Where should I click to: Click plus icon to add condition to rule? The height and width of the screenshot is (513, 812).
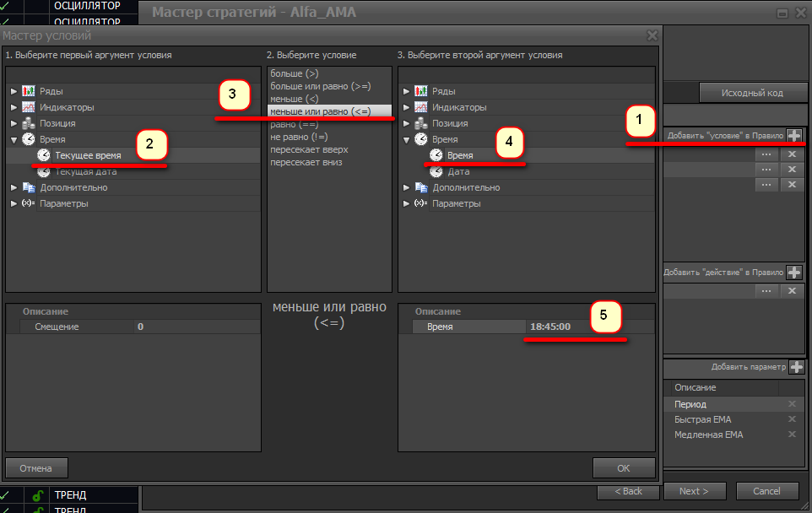(794, 135)
